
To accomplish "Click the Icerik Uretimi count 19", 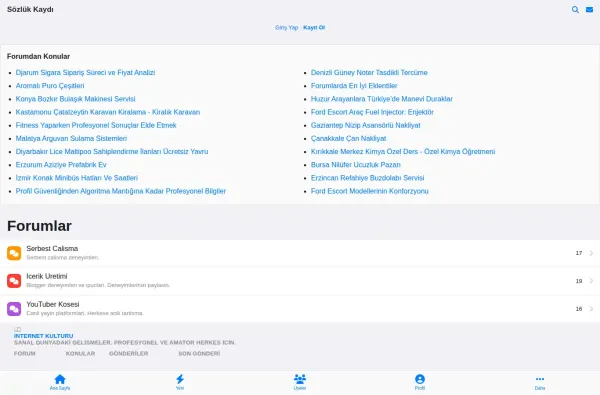I will coord(579,281).
